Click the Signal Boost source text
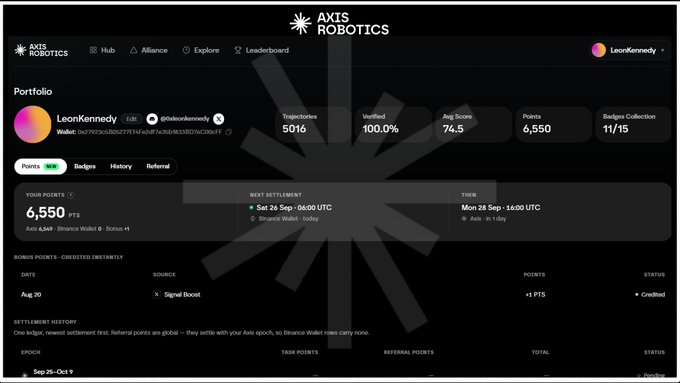 pyautogui.click(x=182, y=295)
